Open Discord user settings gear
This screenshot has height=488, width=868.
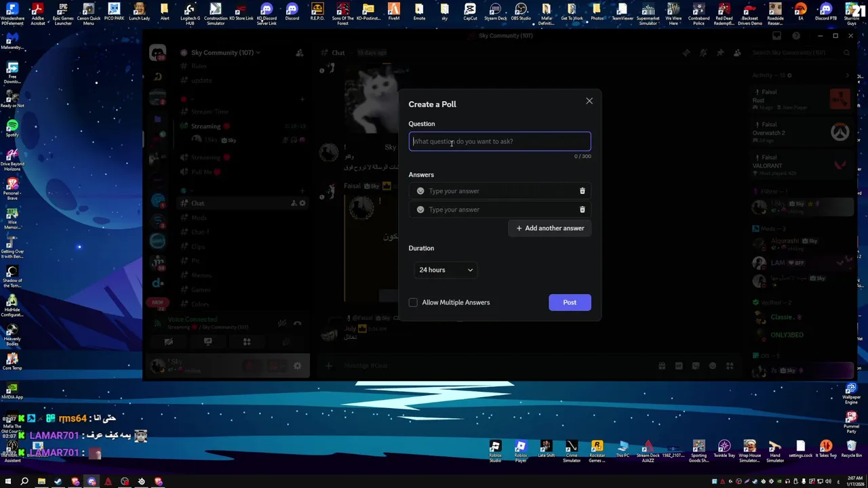pyautogui.click(x=297, y=366)
